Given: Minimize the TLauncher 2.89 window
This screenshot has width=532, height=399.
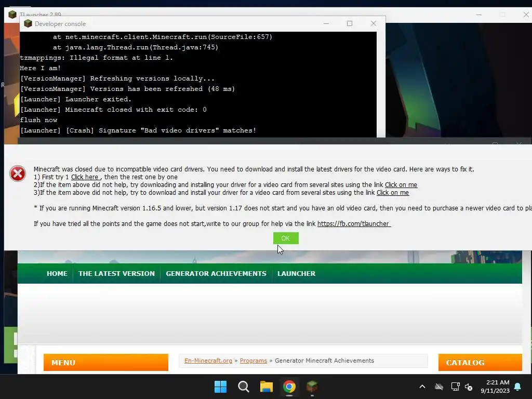Looking at the screenshot, I should click(478, 15).
